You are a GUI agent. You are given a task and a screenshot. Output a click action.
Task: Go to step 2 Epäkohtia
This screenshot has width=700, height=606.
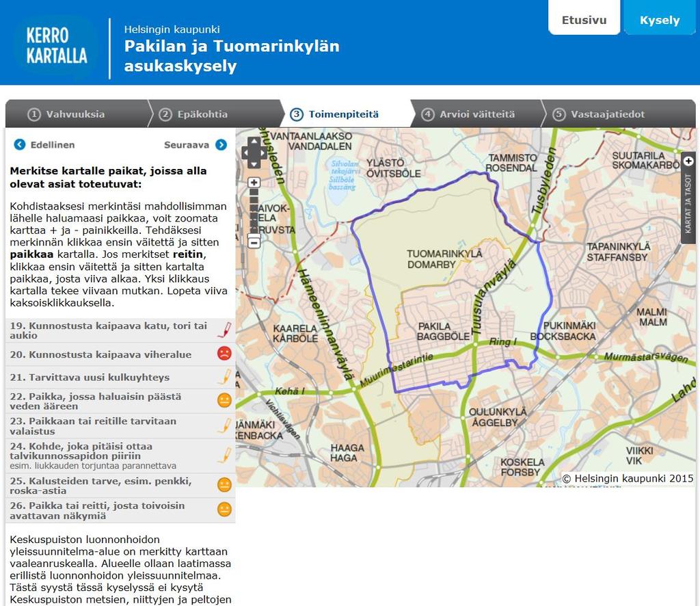[x=214, y=114]
